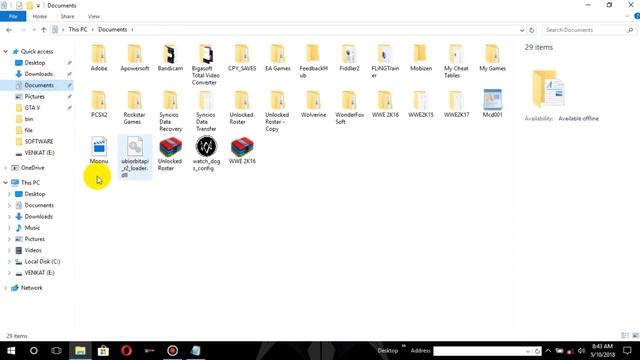Screen dimensions: 640x360
Task: Select the WonderFox Soft folder
Action: coord(349,108)
